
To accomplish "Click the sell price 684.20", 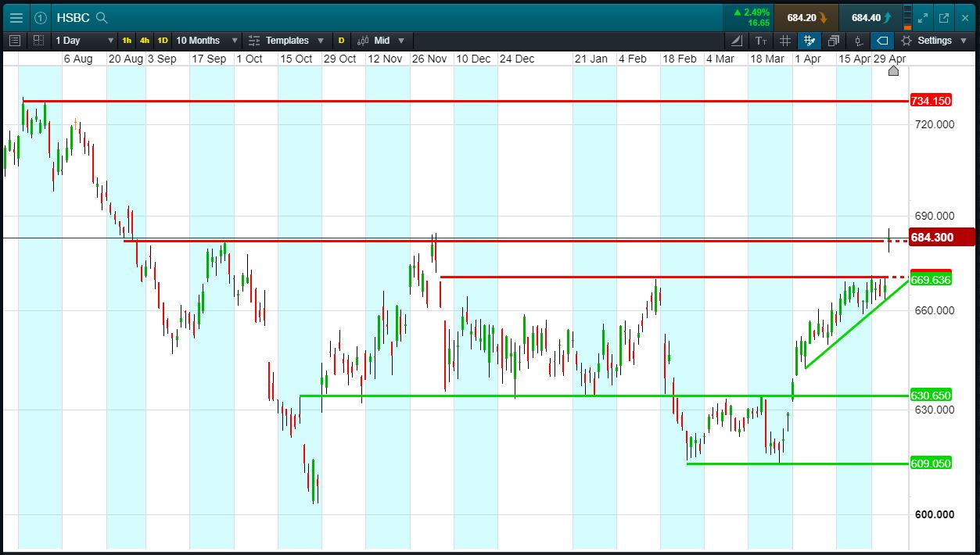I will [806, 17].
